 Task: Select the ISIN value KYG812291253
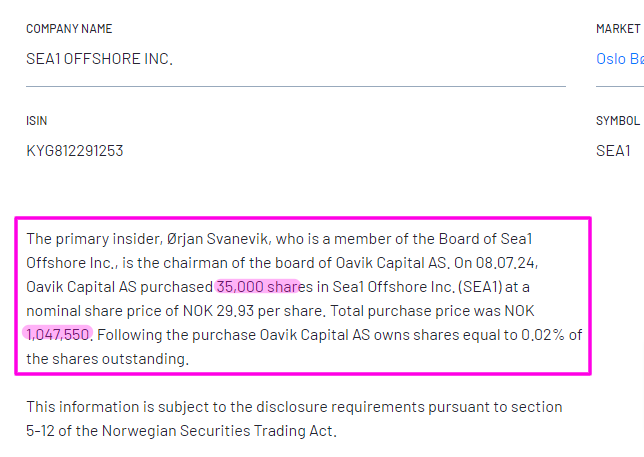click(x=75, y=151)
